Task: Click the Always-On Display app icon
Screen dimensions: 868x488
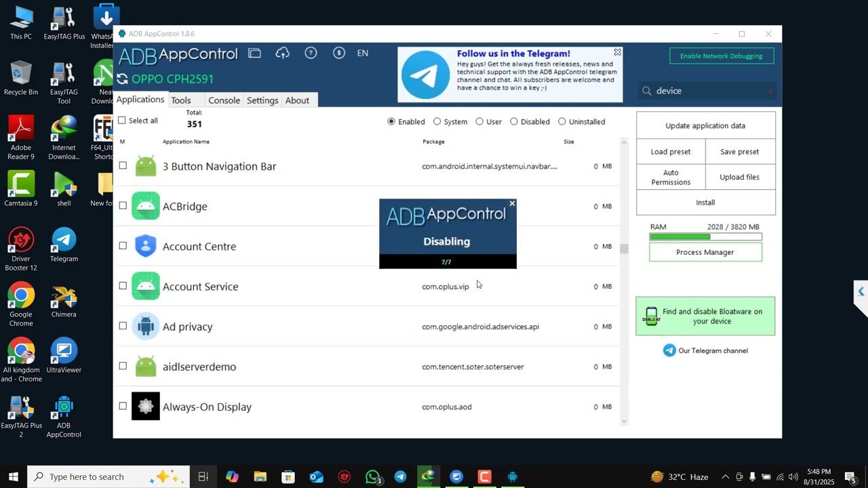Action: coord(146,406)
